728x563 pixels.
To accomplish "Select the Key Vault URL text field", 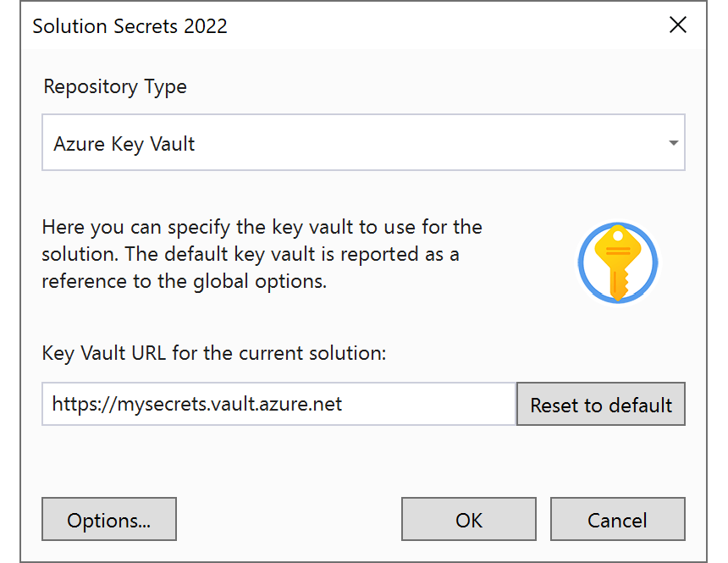I will [279, 404].
